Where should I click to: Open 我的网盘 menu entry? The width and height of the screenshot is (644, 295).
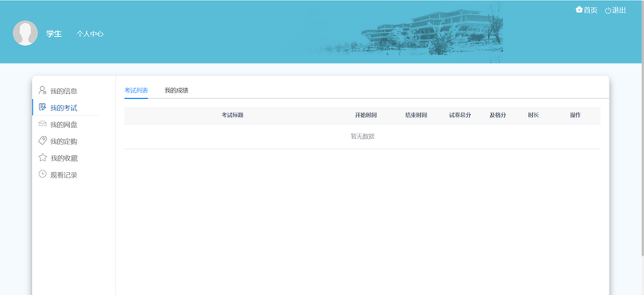pos(64,125)
